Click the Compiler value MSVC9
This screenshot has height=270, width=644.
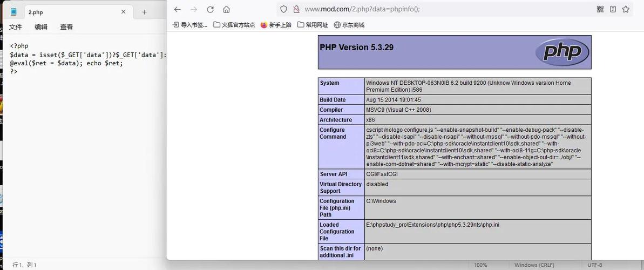coord(398,110)
